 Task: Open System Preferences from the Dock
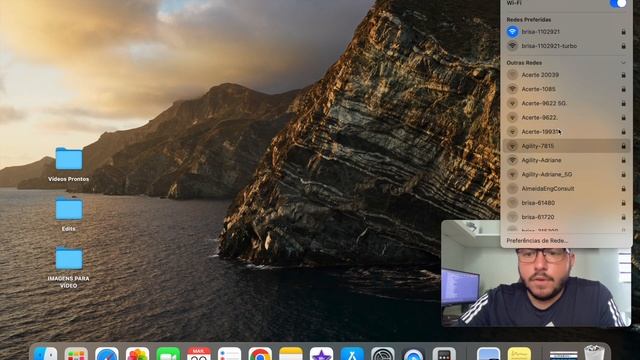click(x=382, y=354)
